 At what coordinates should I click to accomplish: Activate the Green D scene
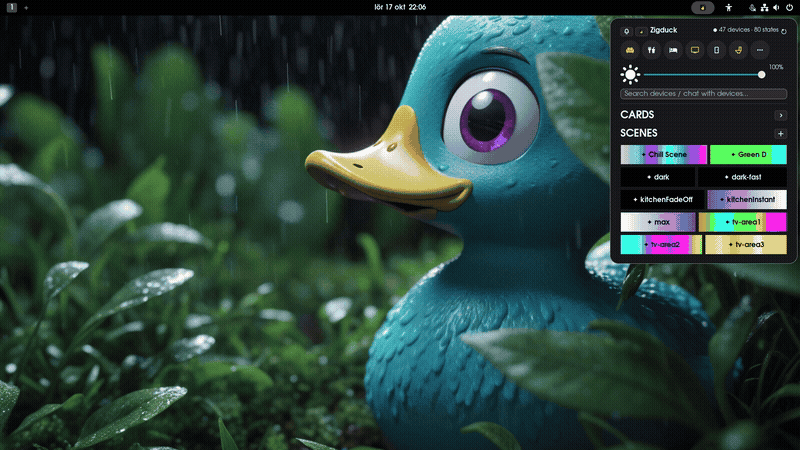pyautogui.click(x=748, y=155)
